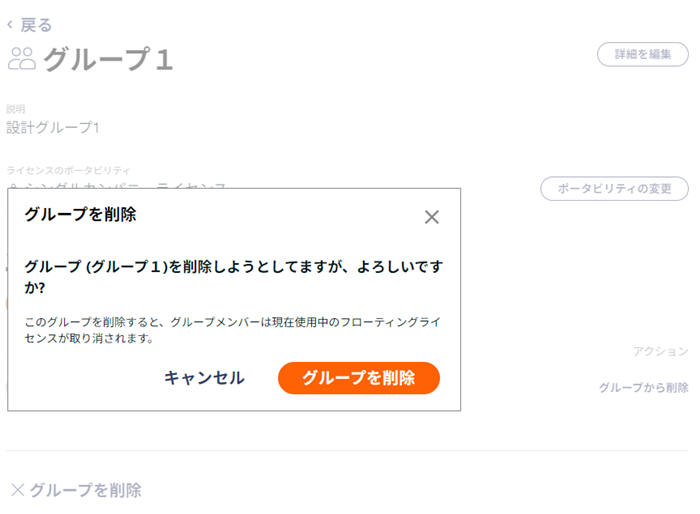Image resolution: width=700 pixels, height=514 pixels.
Task: Go back via the 戻る link
Action: pos(36,25)
